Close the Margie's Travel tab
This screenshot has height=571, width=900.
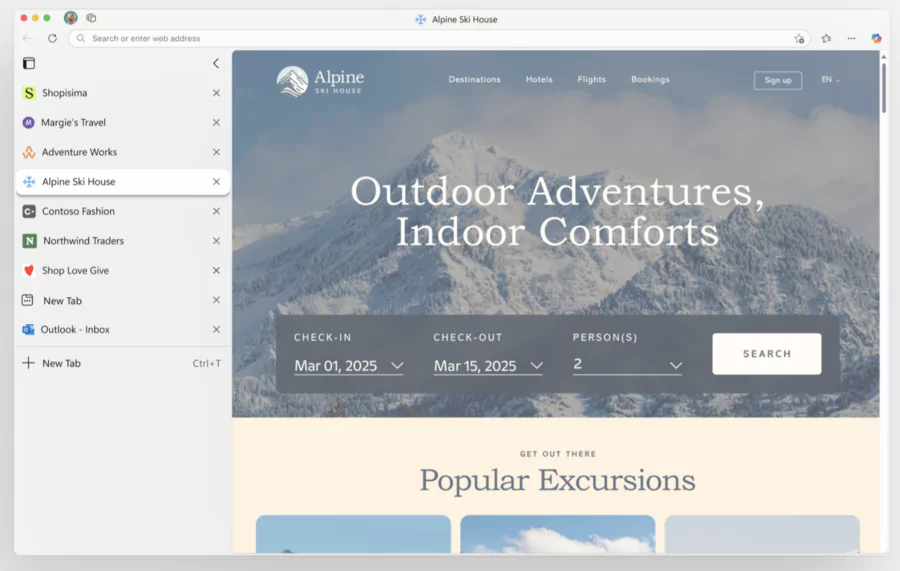(x=216, y=122)
